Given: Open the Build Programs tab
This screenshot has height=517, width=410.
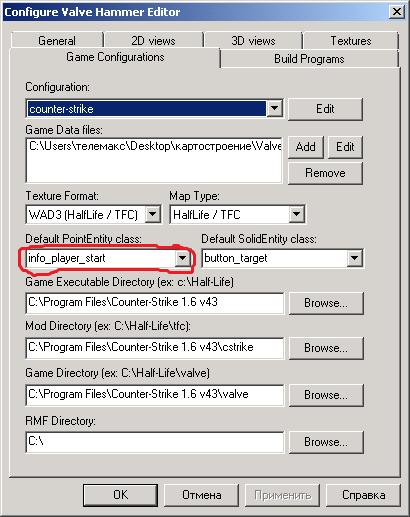Looking at the screenshot, I should click(309, 59).
